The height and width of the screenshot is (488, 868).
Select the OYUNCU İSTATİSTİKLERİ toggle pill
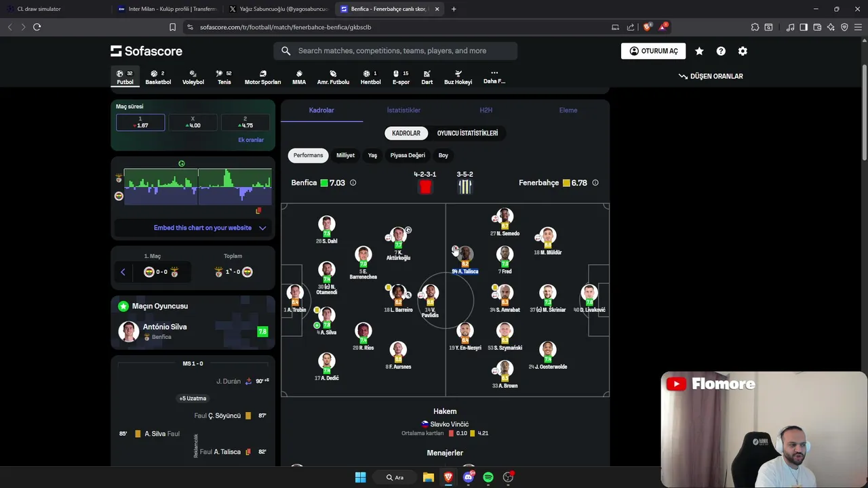tap(467, 133)
